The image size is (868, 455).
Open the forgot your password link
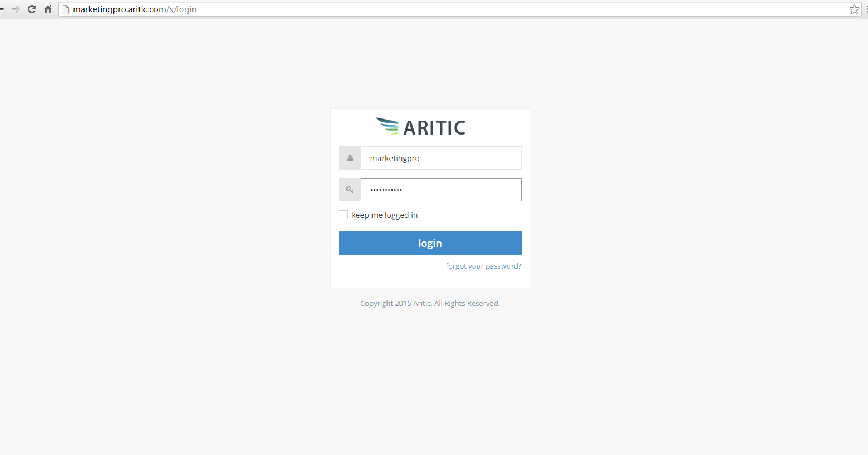pyautogui.click(x=483, y=266)
